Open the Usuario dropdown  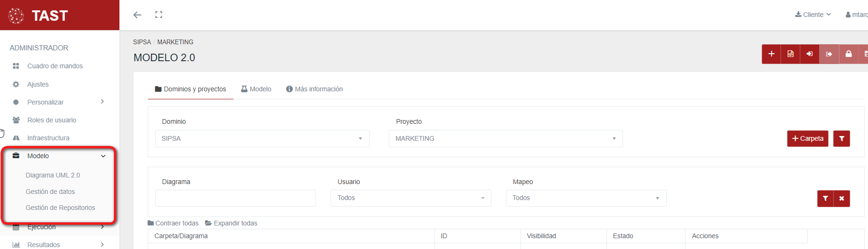coord(410,198)
